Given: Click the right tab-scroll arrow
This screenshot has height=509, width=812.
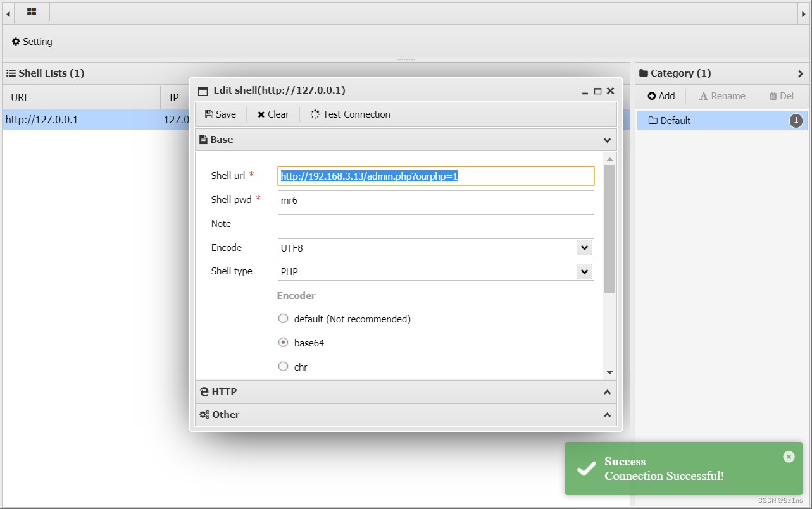Looking at the screenshot, I should pyautogui.click(x=803, y=13).
